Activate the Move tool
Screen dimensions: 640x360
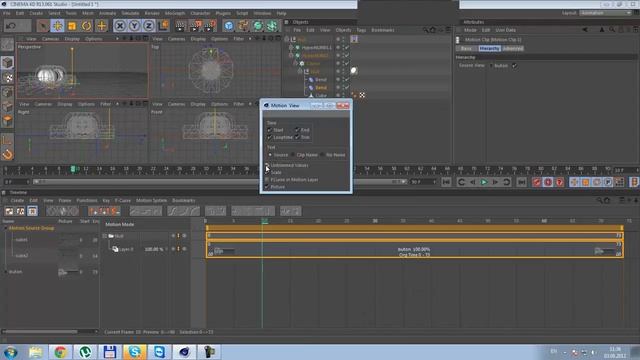click(57, 26)
